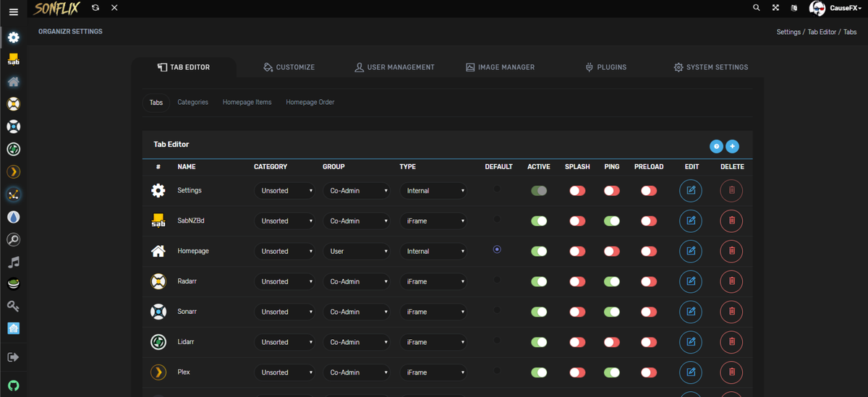
Task: Open the Categories sub-tab
Action: [x=193, y=102]
